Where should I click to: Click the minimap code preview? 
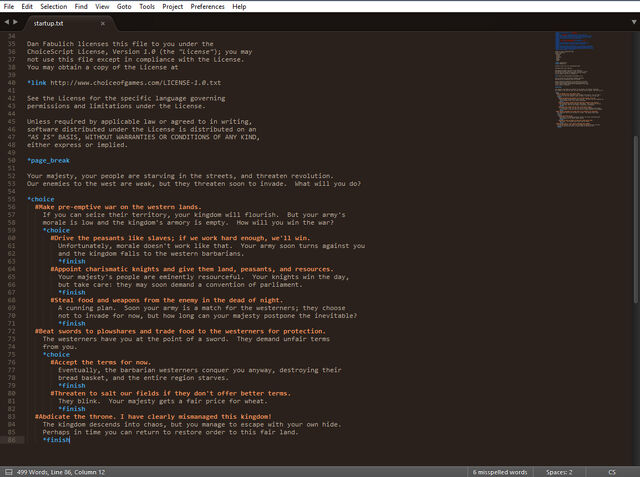(578, 80)
